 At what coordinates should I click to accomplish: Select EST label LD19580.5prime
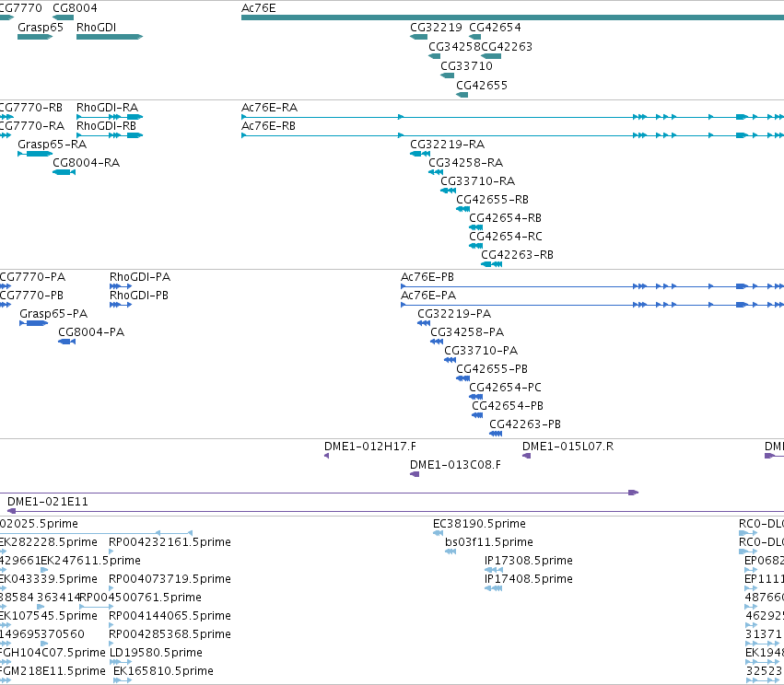click(156, 654)
